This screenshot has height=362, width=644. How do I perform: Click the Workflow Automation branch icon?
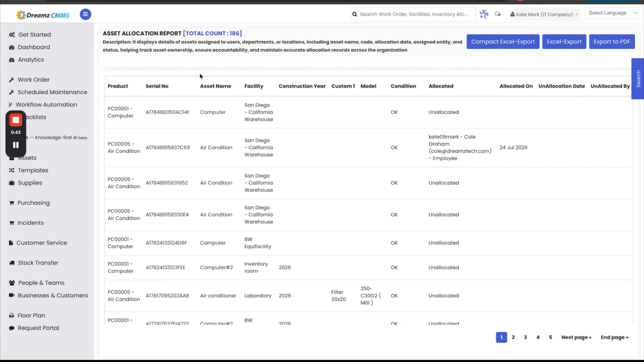[x=10, y=105]
